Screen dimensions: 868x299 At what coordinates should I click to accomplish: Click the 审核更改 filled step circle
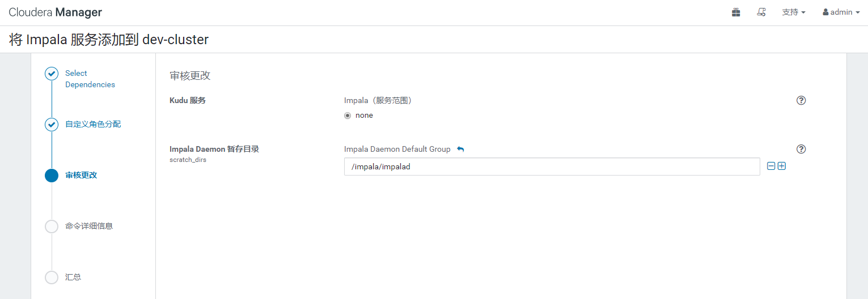52,176
